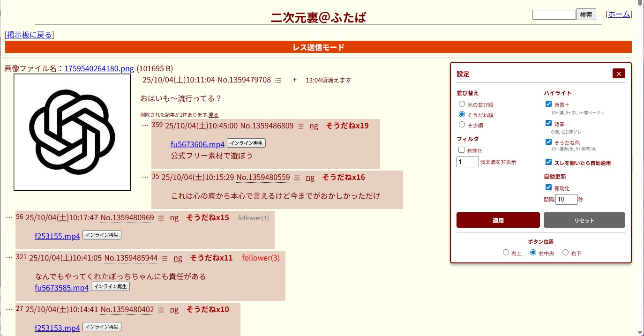Click menu icon next to No.1359480969
644x336 pixels.
point(161,218)
